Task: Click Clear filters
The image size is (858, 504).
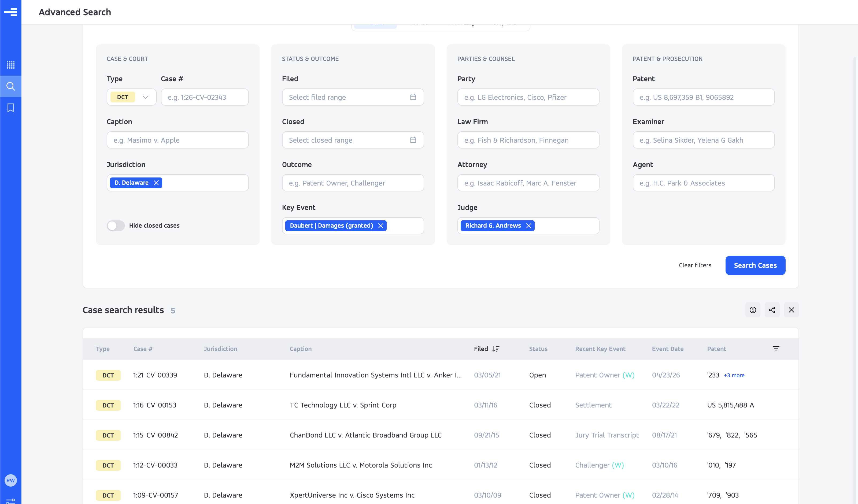Action: point(695,265)
